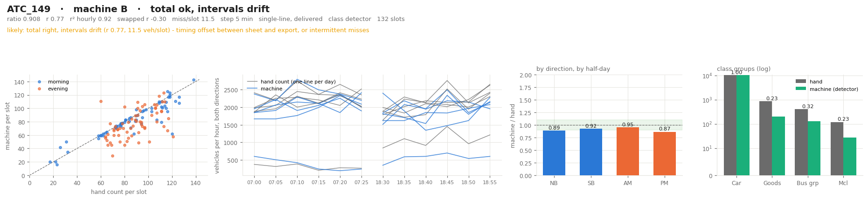This screenshot has height=200, width=868.
Task: Click the gray Goods hand bar
Action: click(765, 138)
